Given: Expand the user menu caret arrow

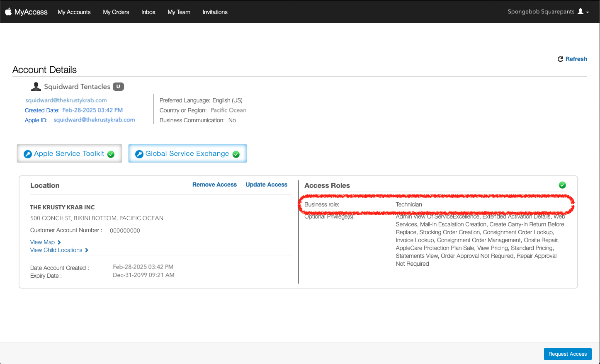Looking at the screenshot, I should (x=588, y=12).
